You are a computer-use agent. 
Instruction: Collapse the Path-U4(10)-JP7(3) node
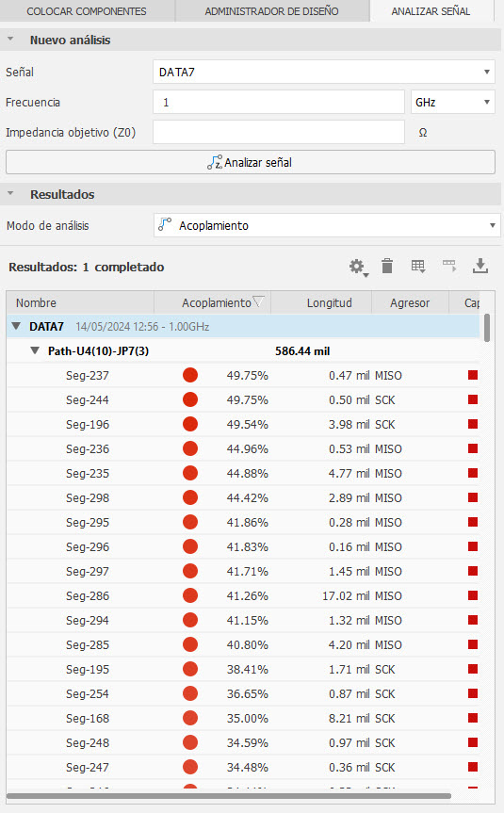pos(35,350)
